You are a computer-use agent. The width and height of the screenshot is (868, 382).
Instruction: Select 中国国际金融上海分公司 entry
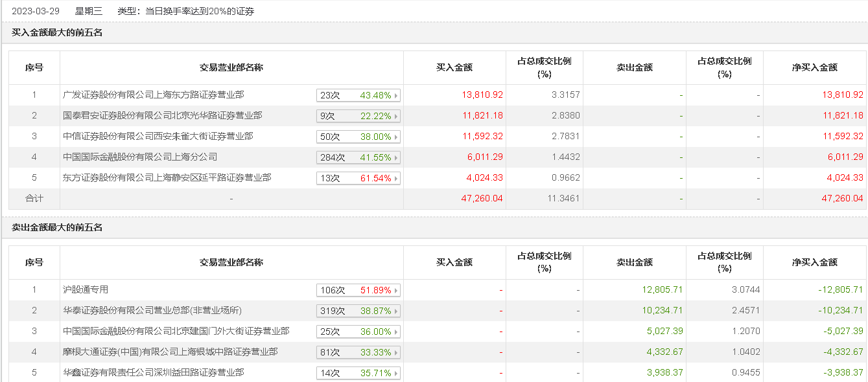click(x=139, y=157)
